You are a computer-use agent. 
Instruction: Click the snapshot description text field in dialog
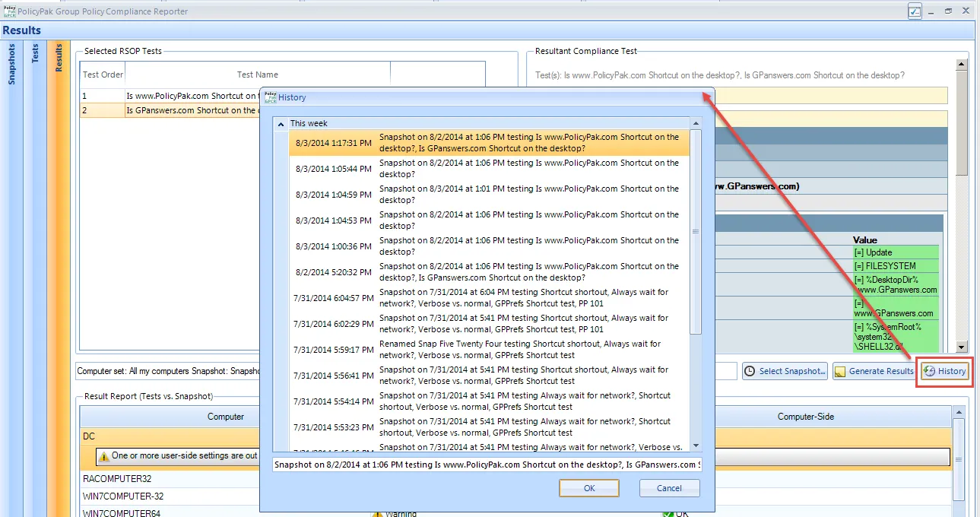point(487,465)
